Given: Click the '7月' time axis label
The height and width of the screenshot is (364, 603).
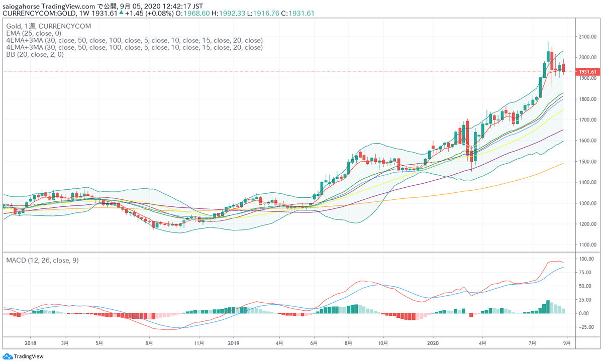Looking at the screenshot, I should [x=532, y=344].
